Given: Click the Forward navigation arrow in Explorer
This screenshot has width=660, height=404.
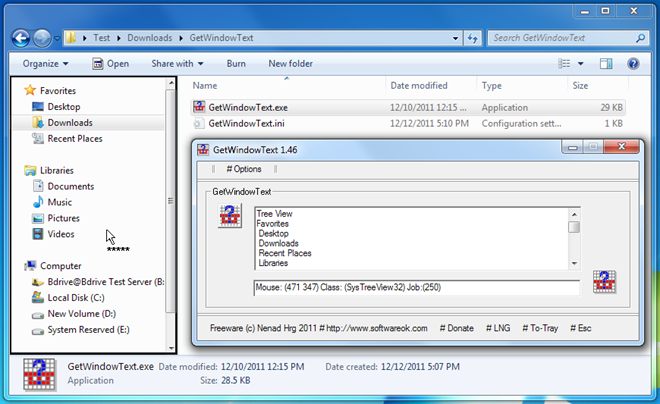Looking at the screenshot, I should click(x=42, y=38).
